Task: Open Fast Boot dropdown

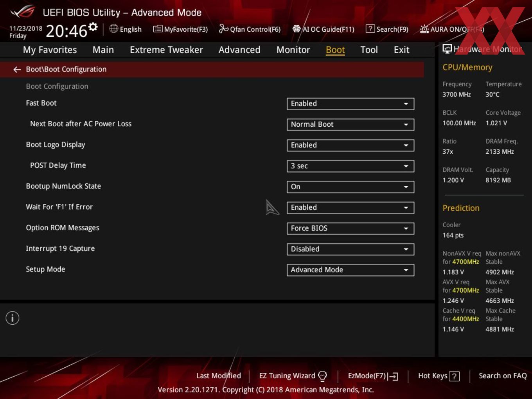Action: [x=350, y=104]
